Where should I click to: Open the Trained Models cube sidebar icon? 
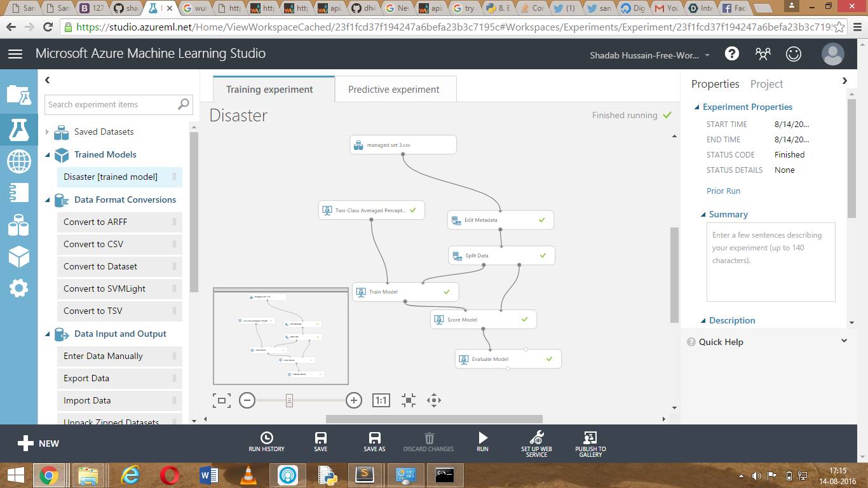(x=18, y=256)
